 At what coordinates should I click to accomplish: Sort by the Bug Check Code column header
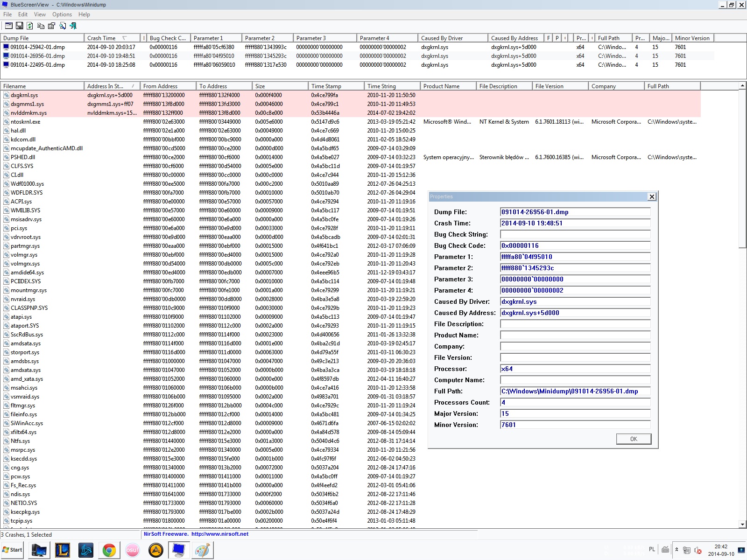pos(169,38)
